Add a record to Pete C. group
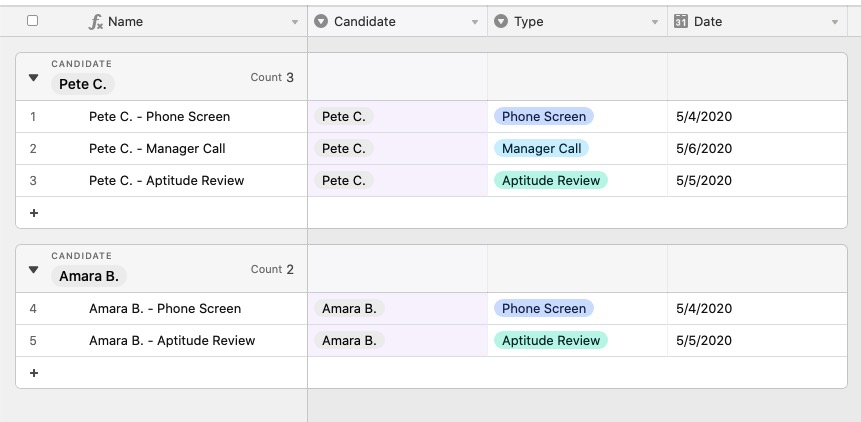The height and width of the screenshot is (422, 861). tap(33, 213)
